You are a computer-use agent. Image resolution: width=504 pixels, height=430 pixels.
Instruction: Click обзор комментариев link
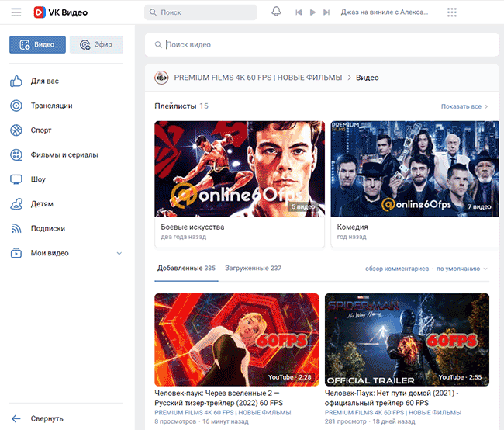[397, 269]
